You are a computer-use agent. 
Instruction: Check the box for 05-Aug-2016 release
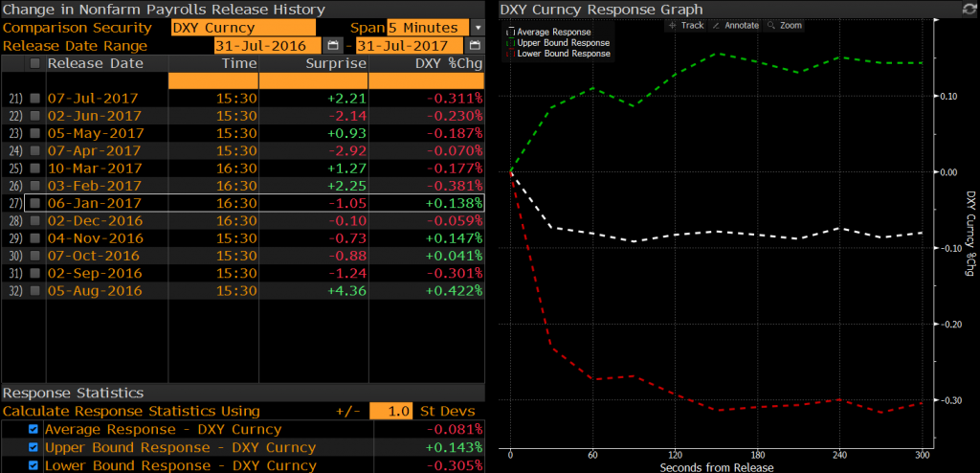35,291
